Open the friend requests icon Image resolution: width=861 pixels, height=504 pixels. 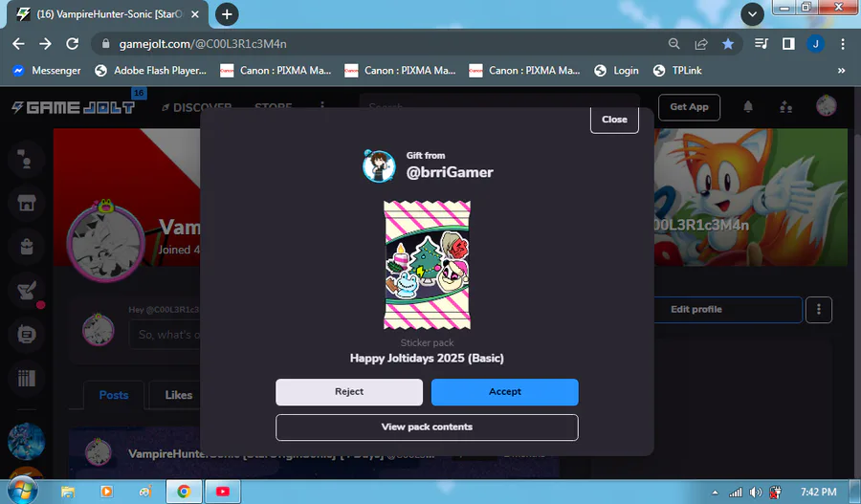pos(785,107)
